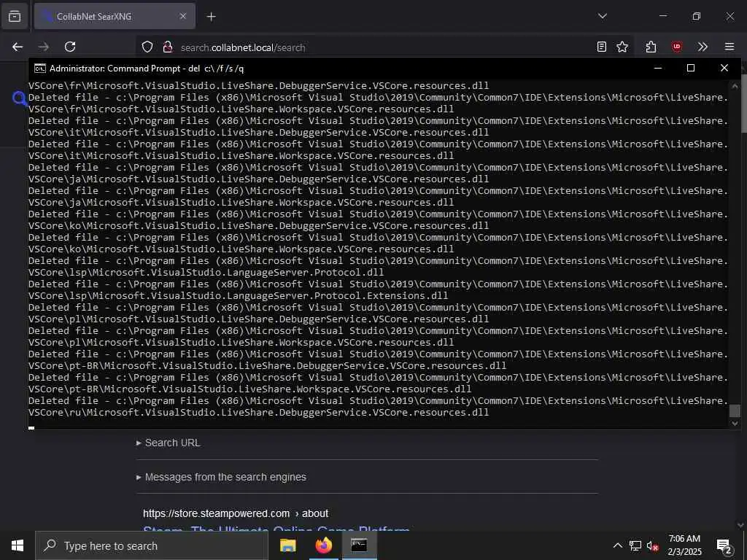Open the muted volume tray icon
This screenshot has width=747, height=560.
pos(652,545)
